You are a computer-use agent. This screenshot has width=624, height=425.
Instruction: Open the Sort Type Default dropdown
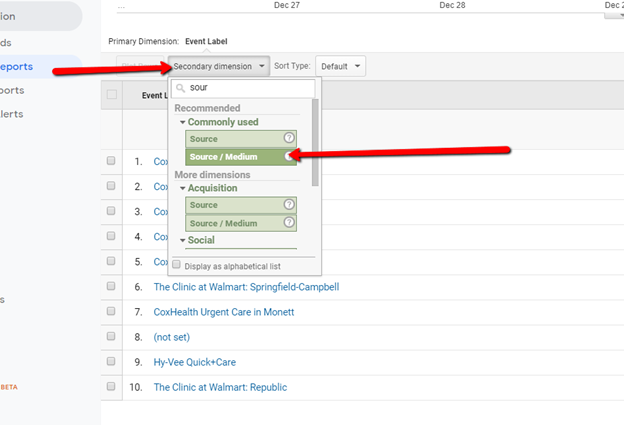click(x=340, y=66)
